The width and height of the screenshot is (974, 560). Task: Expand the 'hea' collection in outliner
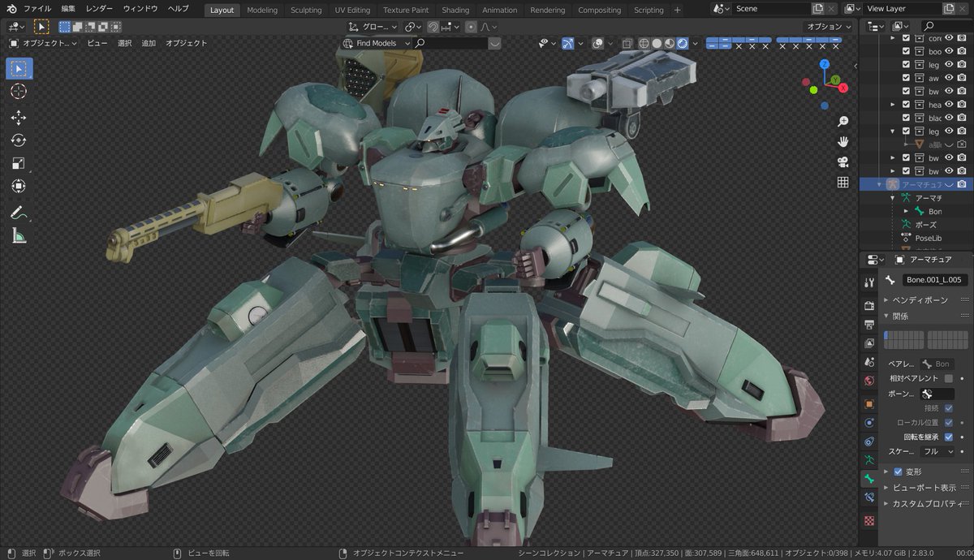click(x=894, y=105)
